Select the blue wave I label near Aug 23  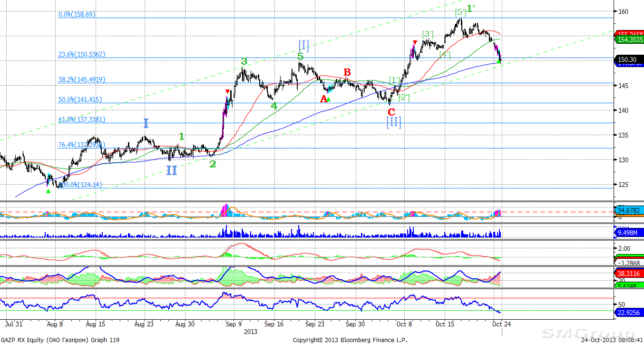[x=146, y=124]
